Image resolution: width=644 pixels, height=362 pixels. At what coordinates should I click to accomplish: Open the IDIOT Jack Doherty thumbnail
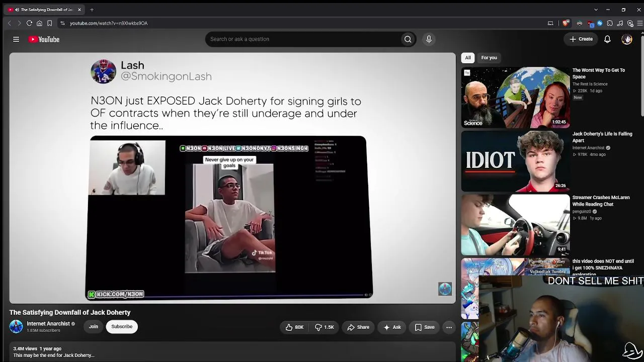click(x=516, y=161)
